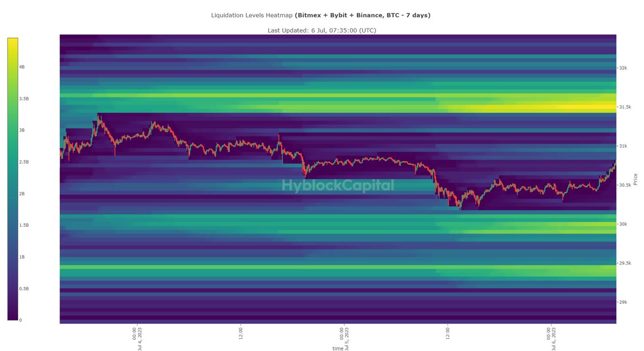The width and height of the screenshot is (644, 351).
Task: Click the 0 colorbar tick label
Action: click(x=21, y=320)
